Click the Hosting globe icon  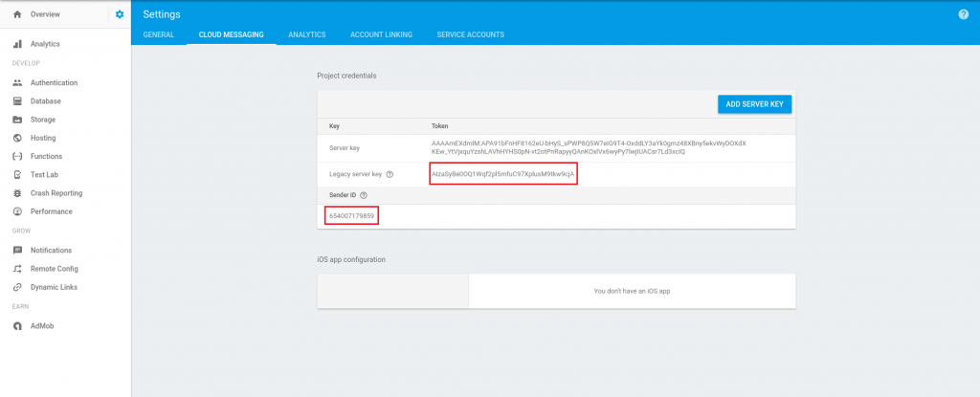point(17,138)
